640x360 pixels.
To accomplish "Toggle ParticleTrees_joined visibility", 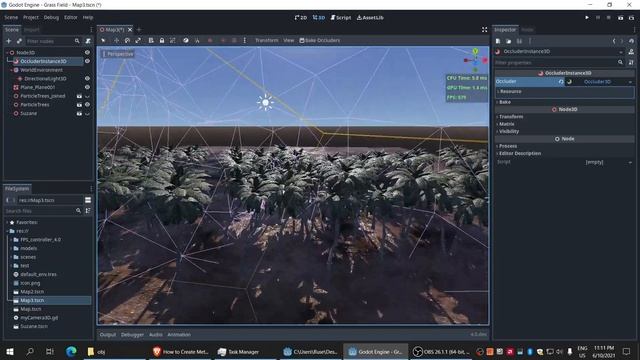I will click(x=87, y=96).
